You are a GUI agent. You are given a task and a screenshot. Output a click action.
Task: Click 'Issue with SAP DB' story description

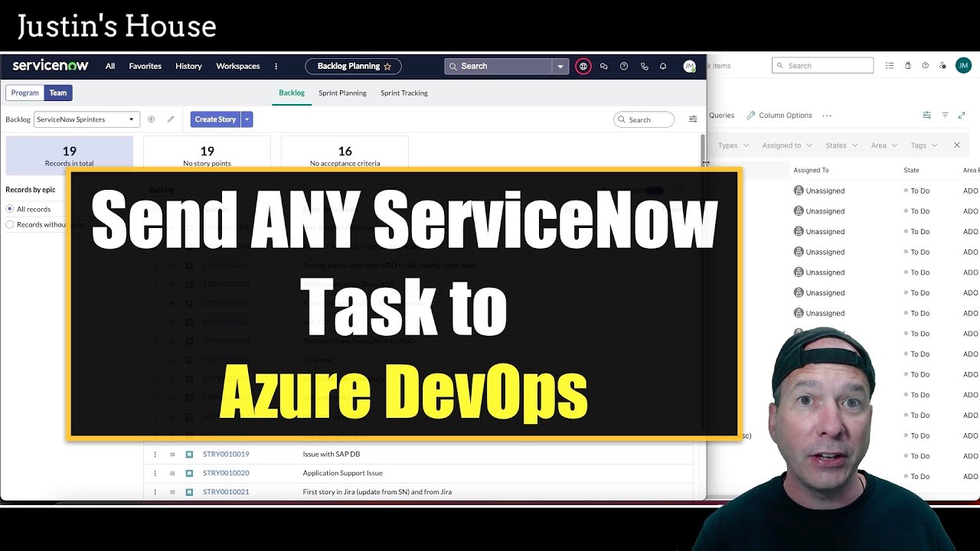[x=332, y=455]
